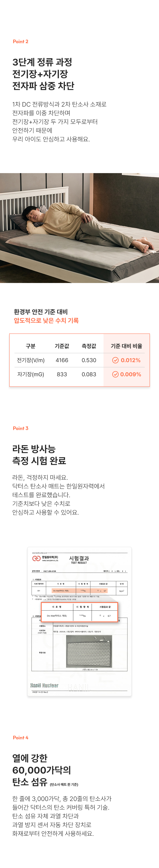Click the '기준 대비 비율' column header
Screen dimensions: 159x868
point(126,346)
